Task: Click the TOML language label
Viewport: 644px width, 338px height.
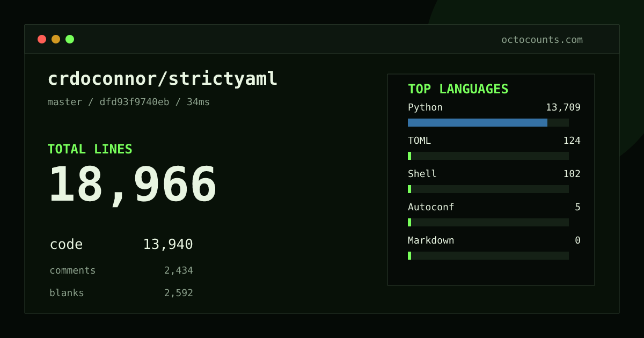Action: [x=419, y=141]
